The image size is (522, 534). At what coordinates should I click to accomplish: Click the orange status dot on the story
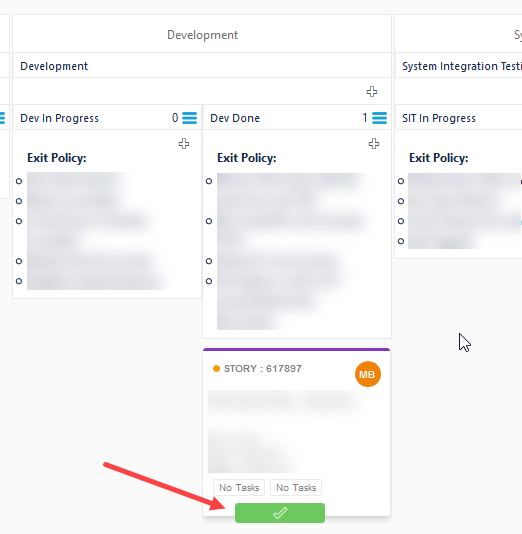coord(216,368)
